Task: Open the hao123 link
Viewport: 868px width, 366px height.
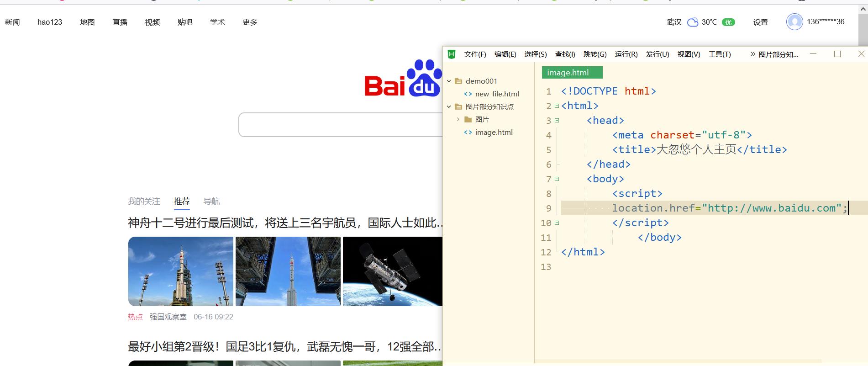Action: (x=50, y=22)
